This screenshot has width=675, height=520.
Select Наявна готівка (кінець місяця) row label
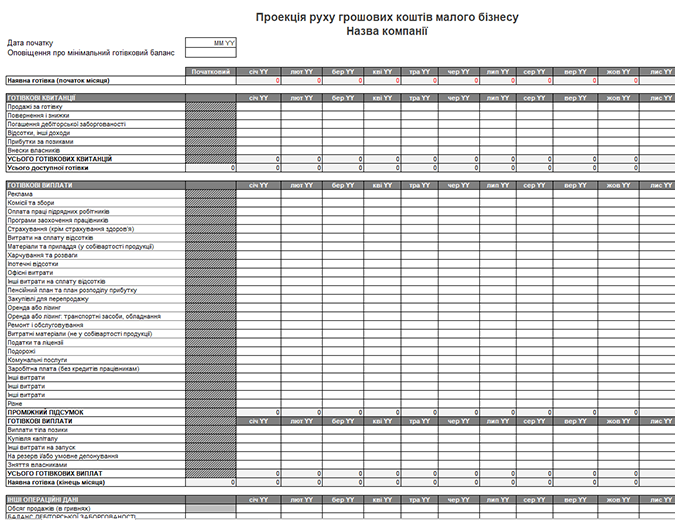[x=56, y=482]
